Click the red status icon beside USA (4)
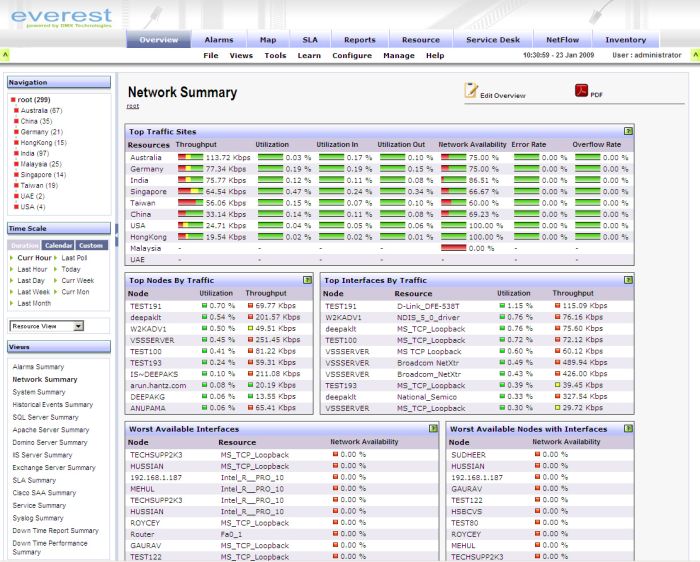 (17, 207)
